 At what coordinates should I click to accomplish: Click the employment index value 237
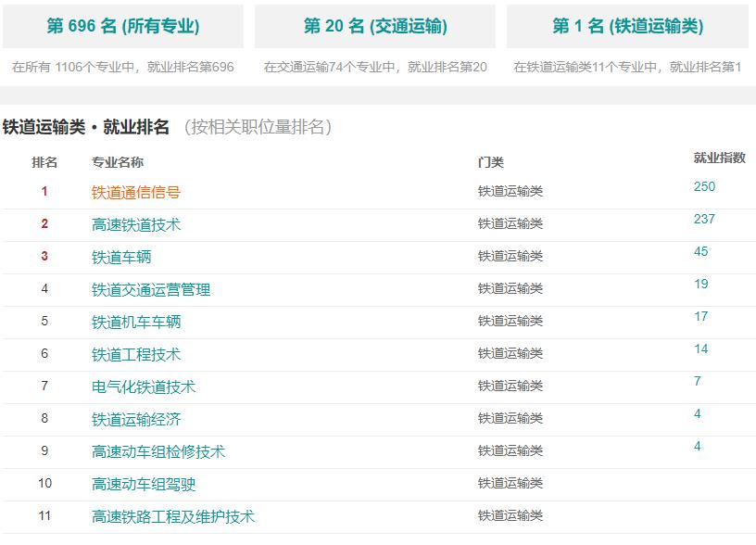click(x=704, y=220)
